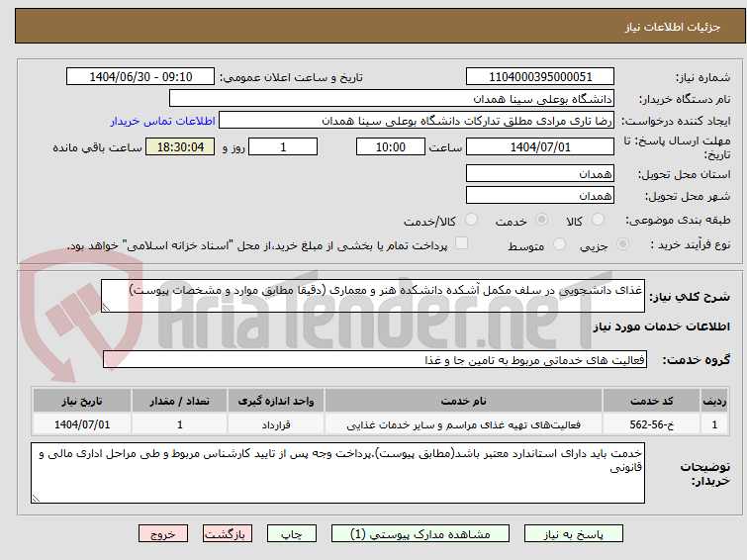Click the remaining days field showing 1
This screenshot has height=560, width=747.
[283, 146]
